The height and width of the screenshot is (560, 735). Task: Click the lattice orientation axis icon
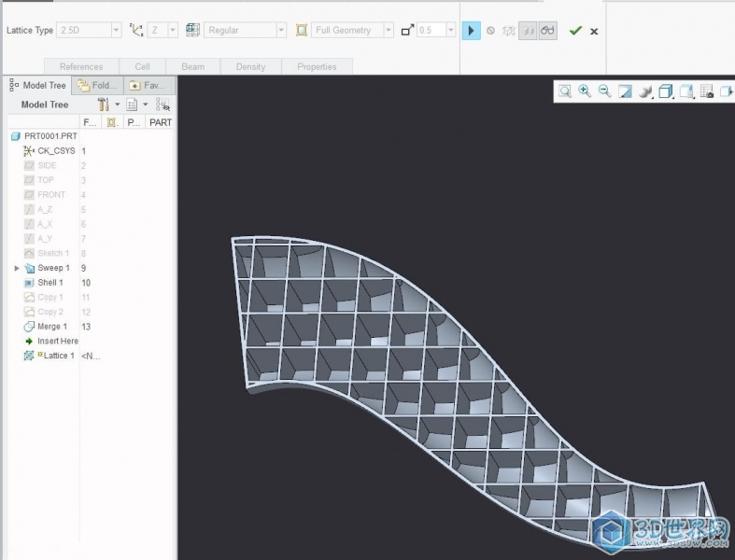136,31
